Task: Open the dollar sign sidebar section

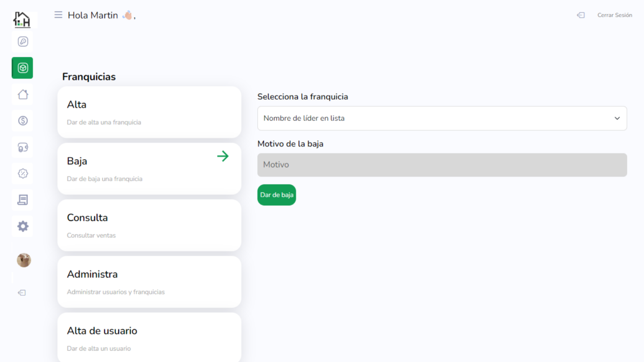Action: [x=23, y=121]
